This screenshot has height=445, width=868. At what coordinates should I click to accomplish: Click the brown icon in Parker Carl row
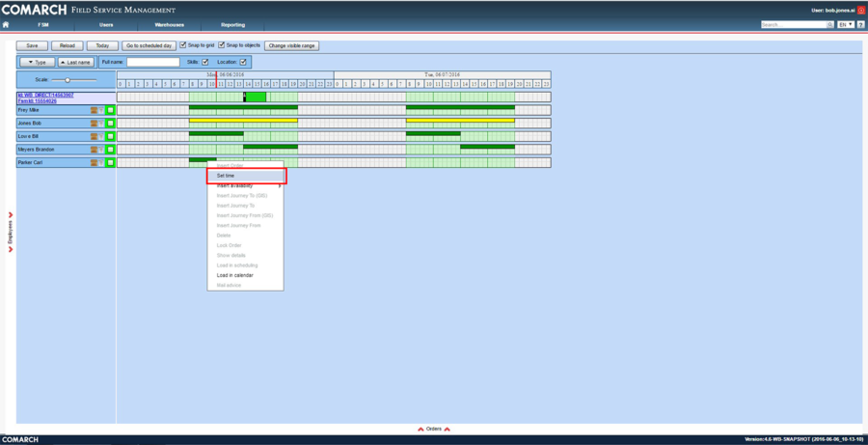[x=95, y=163]
